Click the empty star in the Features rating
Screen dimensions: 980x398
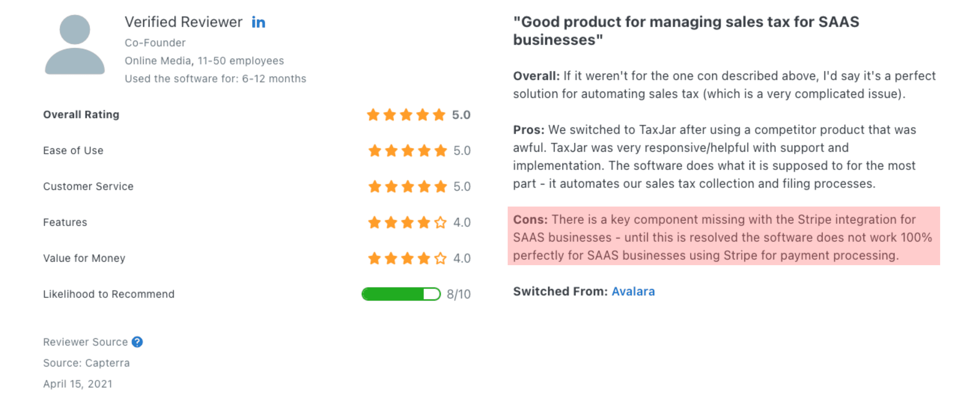pos(439,223)
